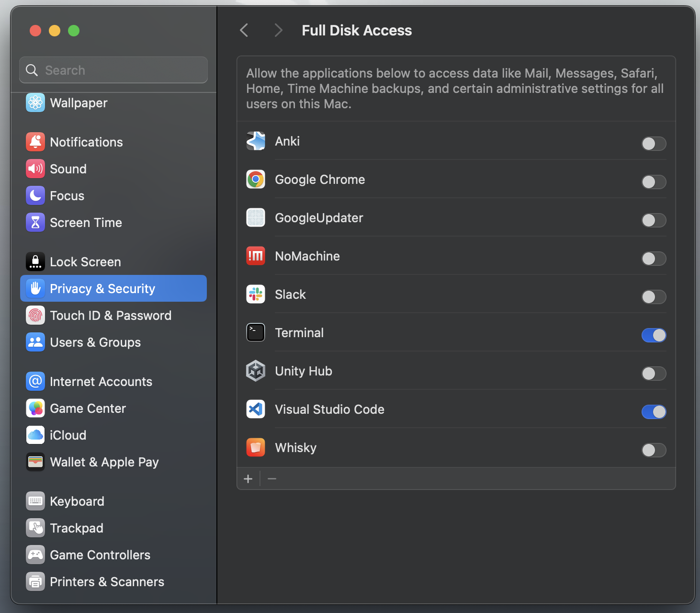Open Screen Time settings label

[x=86, y=222]
